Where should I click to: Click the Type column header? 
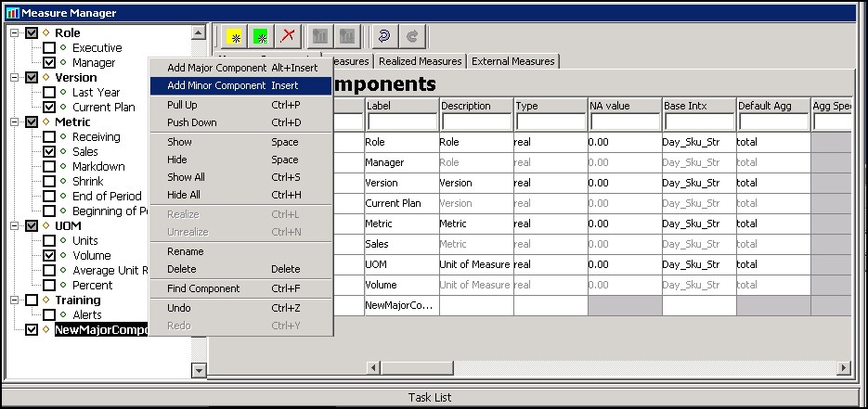(x=551, y=106)
